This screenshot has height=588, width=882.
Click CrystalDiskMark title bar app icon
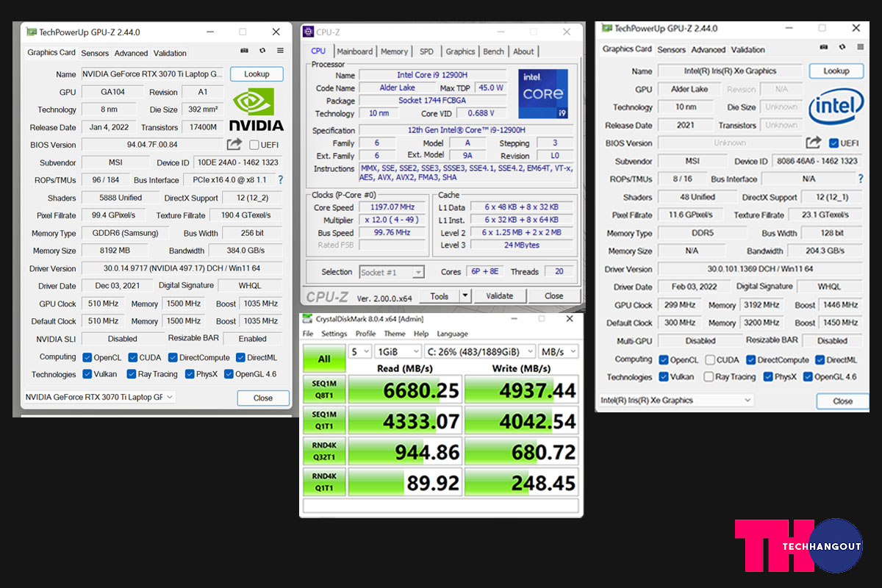[308, 319]
